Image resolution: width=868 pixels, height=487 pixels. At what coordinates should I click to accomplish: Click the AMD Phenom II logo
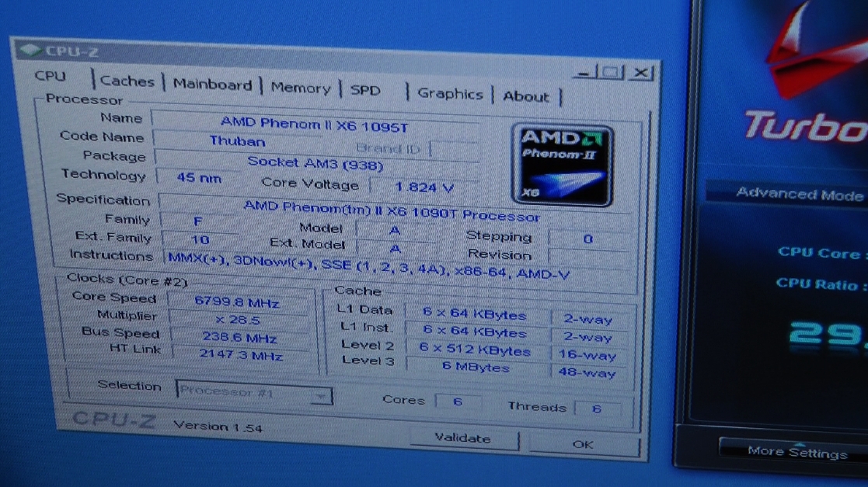(x=562, y=165)
